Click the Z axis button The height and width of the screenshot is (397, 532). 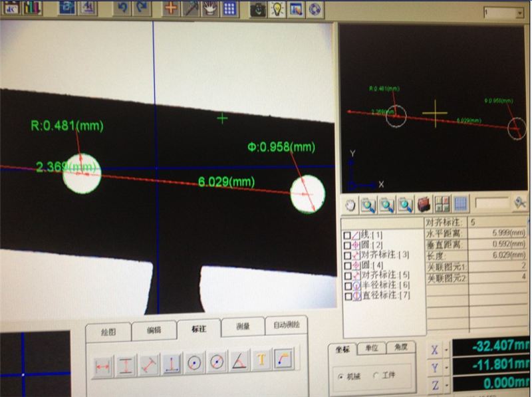(436, 386)
